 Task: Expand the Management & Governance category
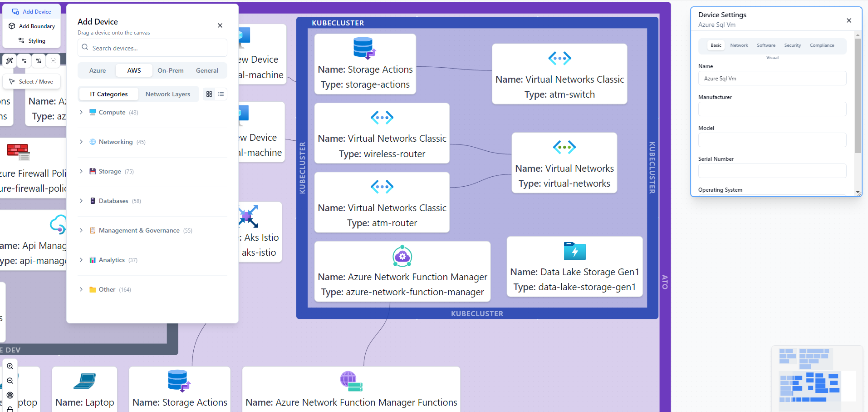coord(152,230)
